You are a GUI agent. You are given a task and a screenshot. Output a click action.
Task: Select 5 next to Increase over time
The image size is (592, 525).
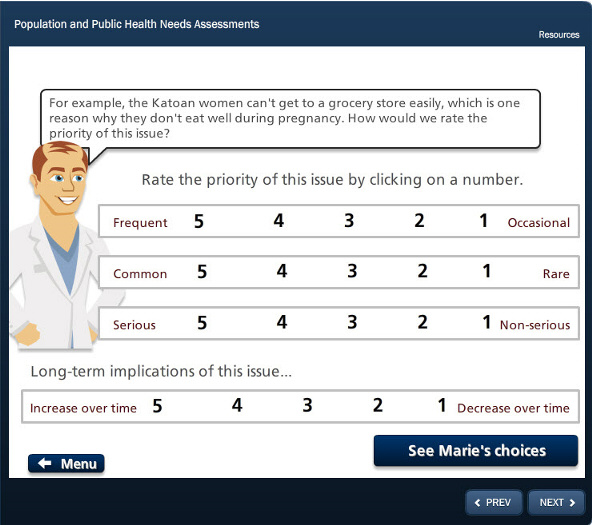[x=157, y=406]
